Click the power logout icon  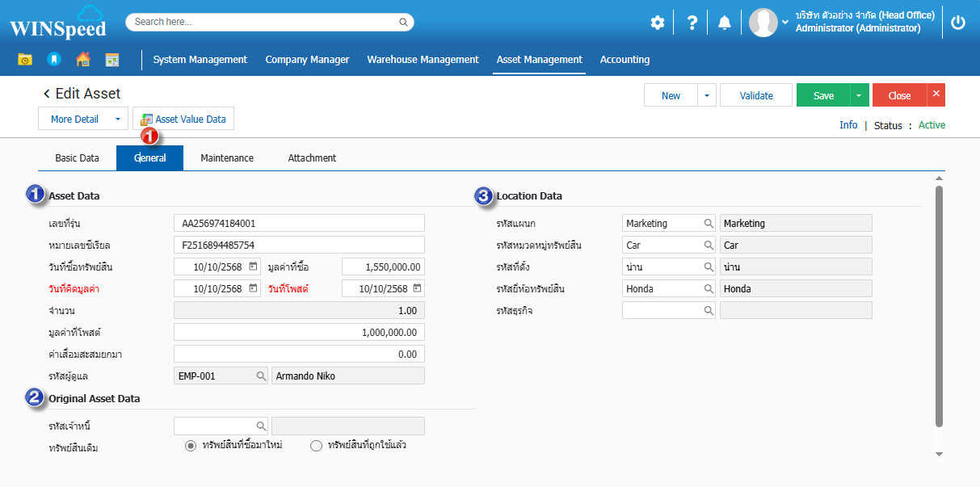coord(958,23)
